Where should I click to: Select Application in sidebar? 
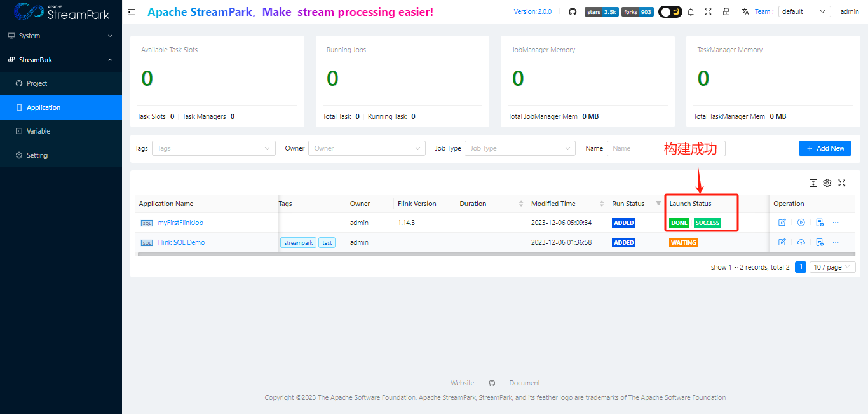point(61,107)
